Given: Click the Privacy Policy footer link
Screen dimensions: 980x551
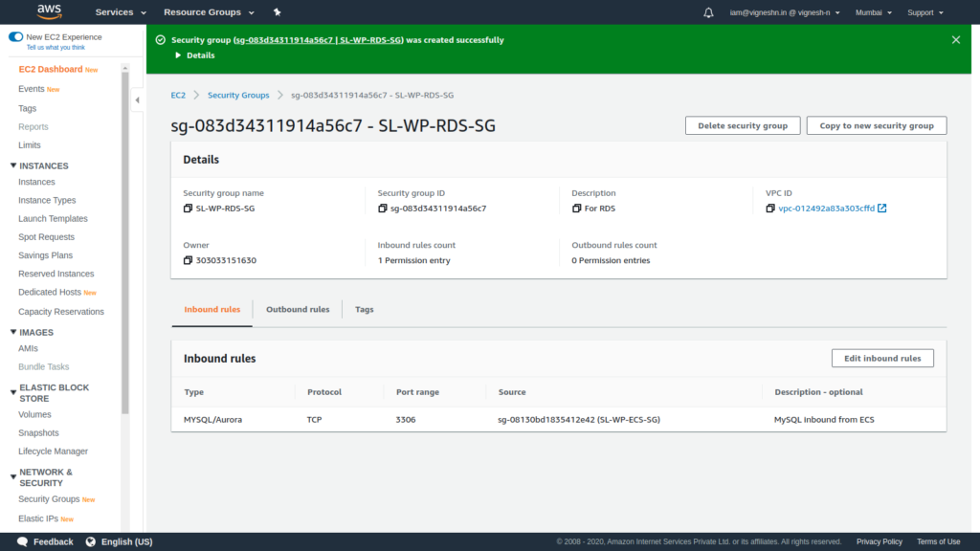Looking at the screenshot, I should [880, 541].
